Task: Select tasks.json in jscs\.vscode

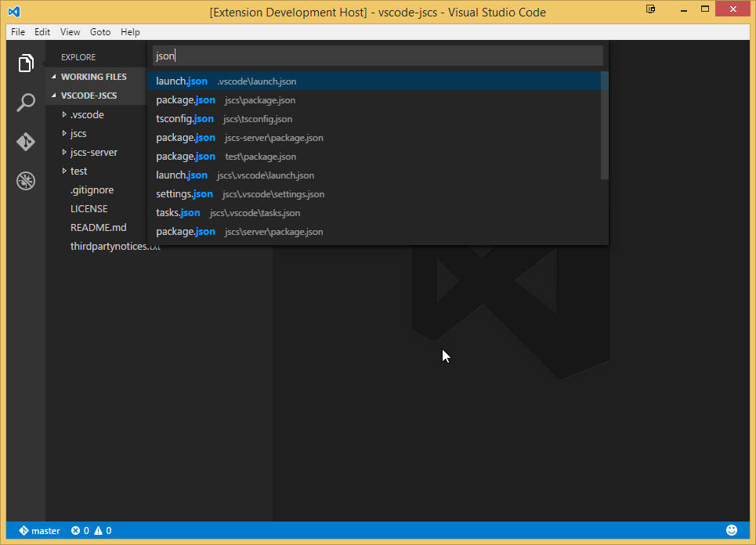Action: coord(374,212)
